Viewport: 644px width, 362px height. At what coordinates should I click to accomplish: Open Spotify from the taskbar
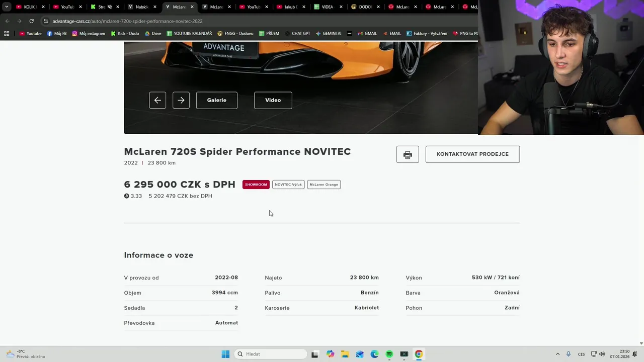coord(389,354)
